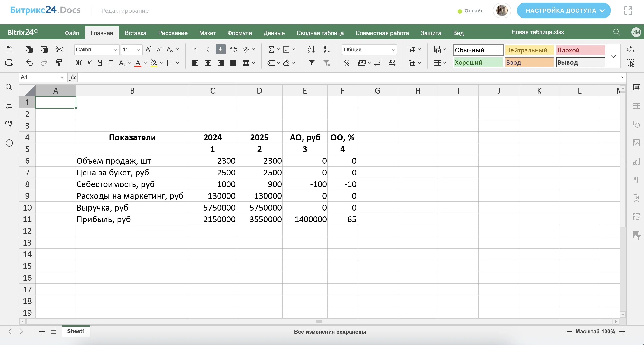Zoom in with the plus button
644x345 pixels.
(x=622, y=332)
